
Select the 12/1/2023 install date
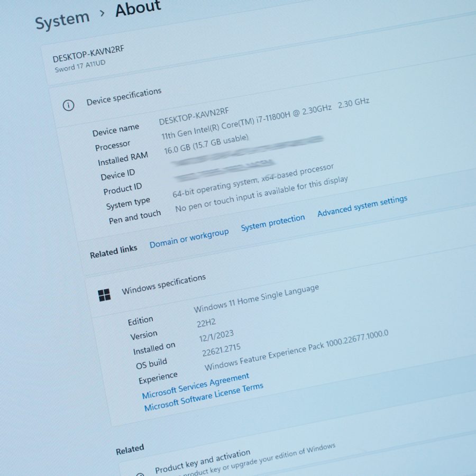216,336
